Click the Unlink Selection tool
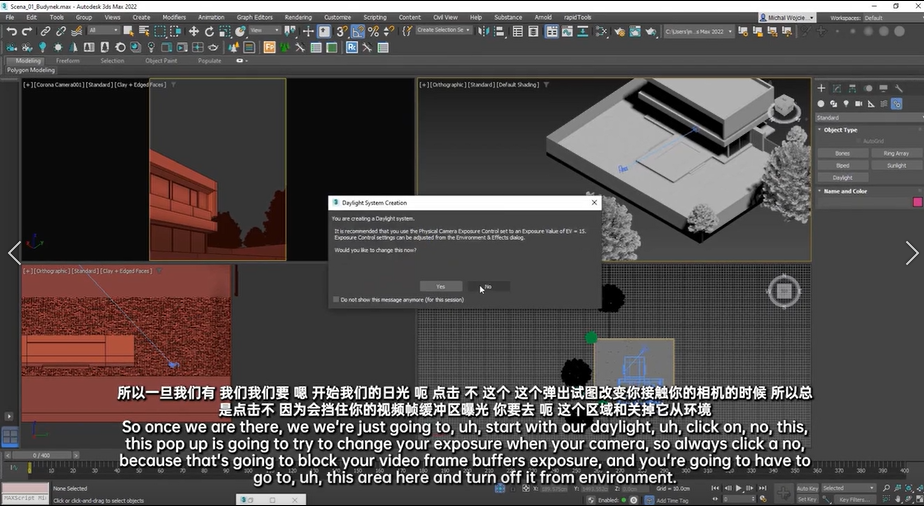The image size is (924, 506). (61, 31)
